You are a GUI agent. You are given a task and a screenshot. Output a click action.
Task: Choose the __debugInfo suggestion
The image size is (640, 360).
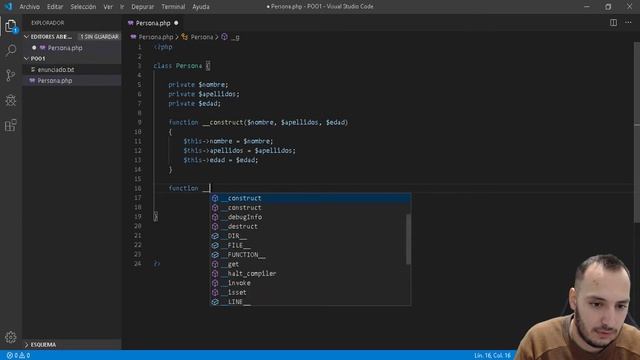(x=310, y=217)
